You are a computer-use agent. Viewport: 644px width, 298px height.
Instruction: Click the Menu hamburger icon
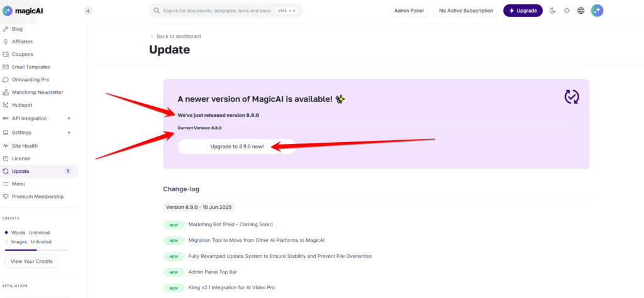tap(5, 184)
